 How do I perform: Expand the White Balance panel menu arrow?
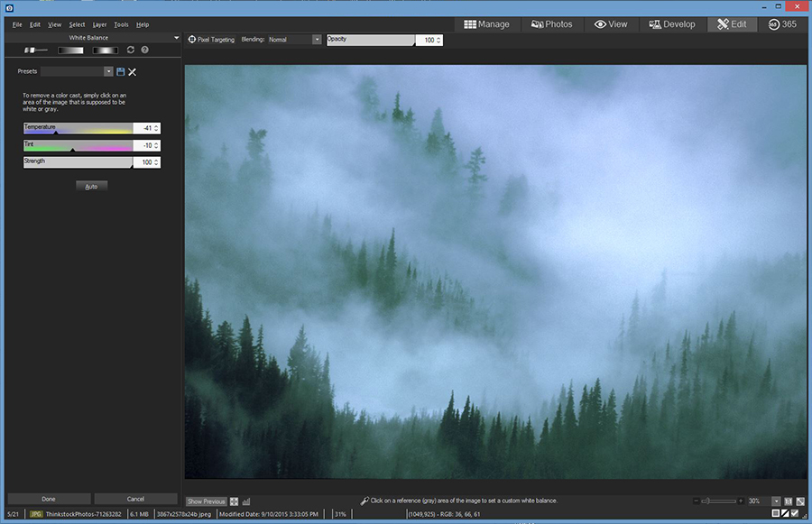pyautogui.click(x=176, y=38)
